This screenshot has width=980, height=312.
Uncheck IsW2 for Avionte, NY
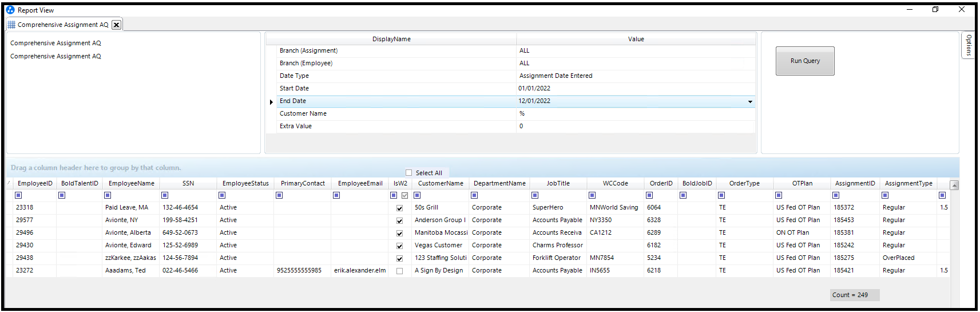pos(399,220)
